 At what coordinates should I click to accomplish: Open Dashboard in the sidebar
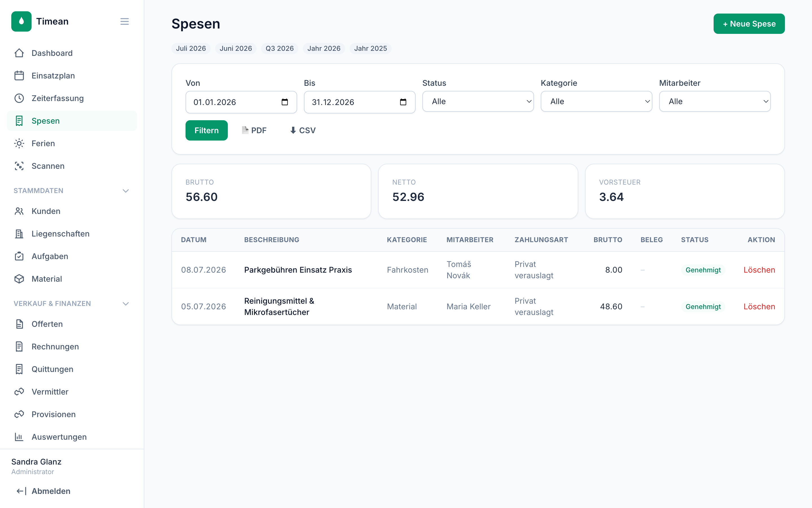[x=72, y=53]
